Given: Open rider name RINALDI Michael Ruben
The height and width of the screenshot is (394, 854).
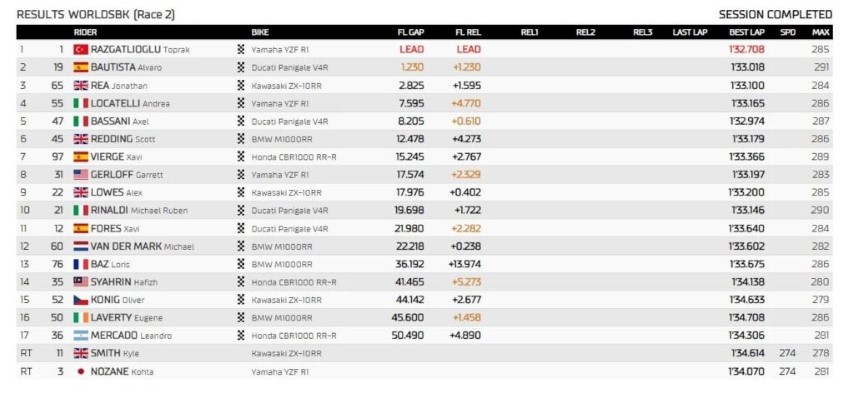Looking at the screenshot, I should [x=139, y=210].
